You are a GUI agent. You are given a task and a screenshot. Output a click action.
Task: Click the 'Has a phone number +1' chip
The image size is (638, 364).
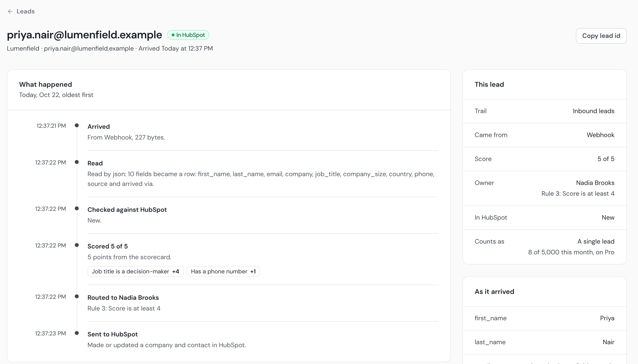pos(223,271)
